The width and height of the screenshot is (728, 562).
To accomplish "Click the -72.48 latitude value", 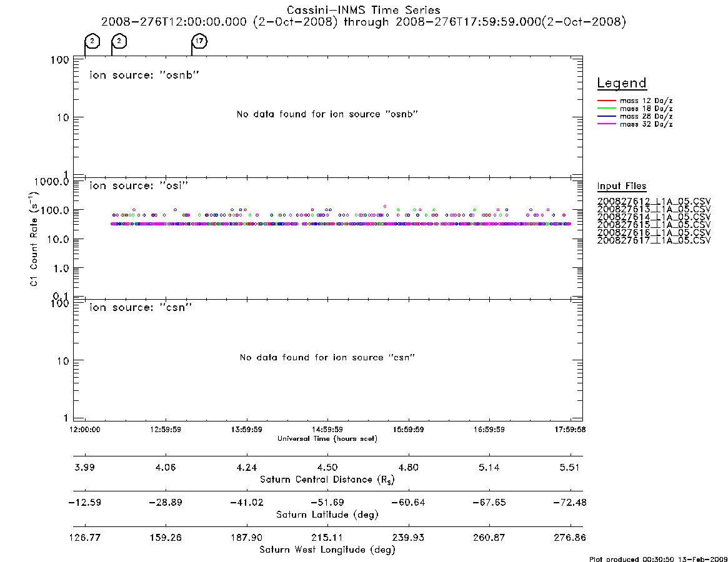I will pyautogui.click(x=570, y=503).
